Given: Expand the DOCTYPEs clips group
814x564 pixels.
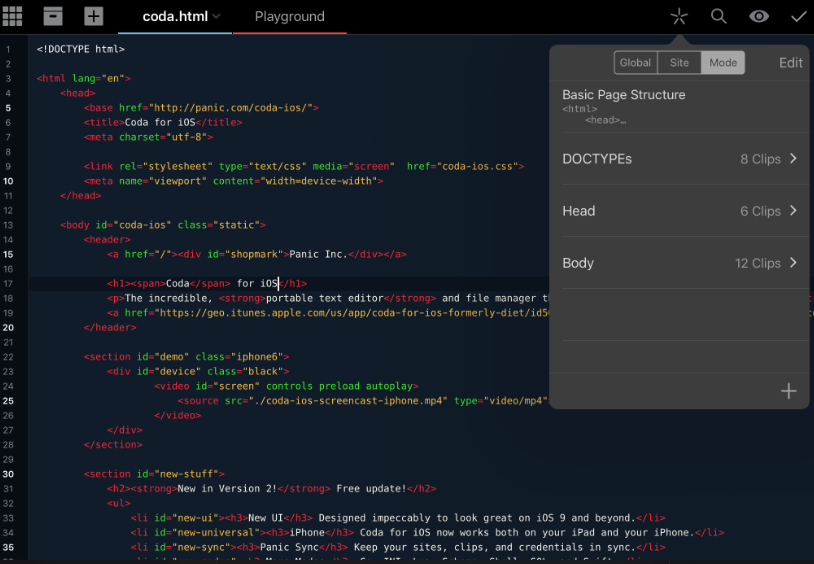Looking at the screenshot, I should (680, 159).
